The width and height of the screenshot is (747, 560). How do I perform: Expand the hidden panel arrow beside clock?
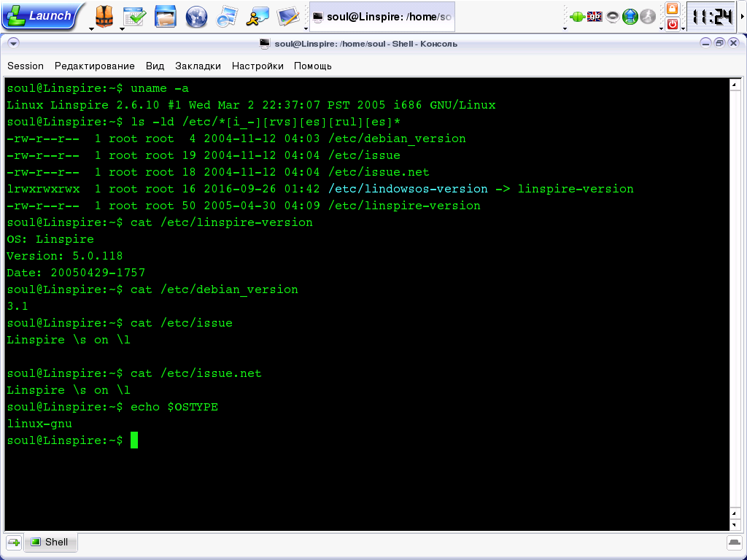tap(742, 17)
